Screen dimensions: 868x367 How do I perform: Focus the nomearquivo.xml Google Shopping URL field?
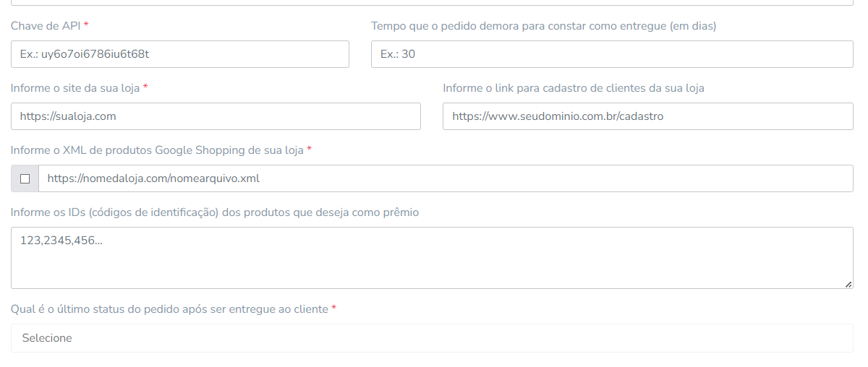[x=446, y=178]
